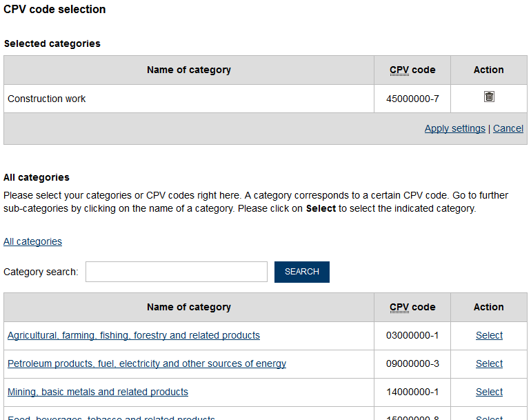Select category code 15000000-8
The image size is (531, 420).
coord(489,417)
